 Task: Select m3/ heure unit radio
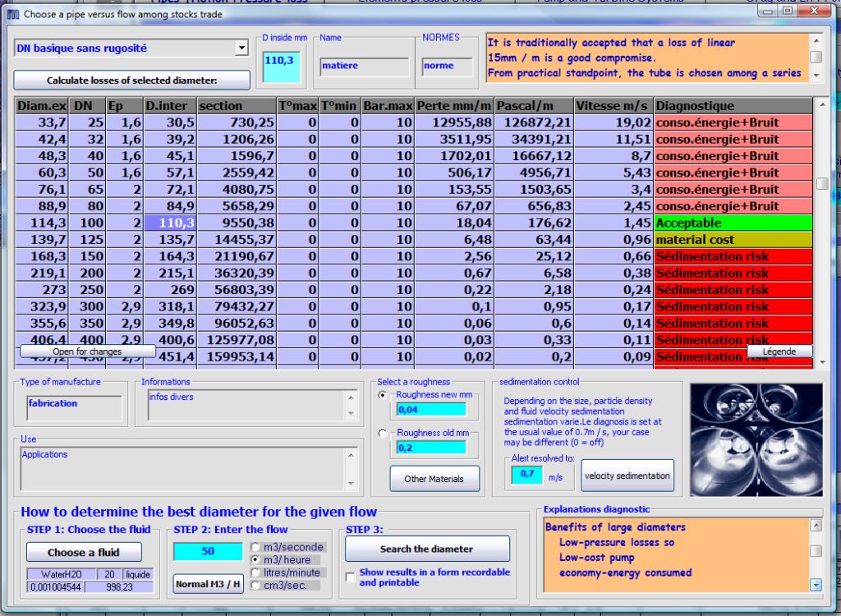[x=255, y=559]
